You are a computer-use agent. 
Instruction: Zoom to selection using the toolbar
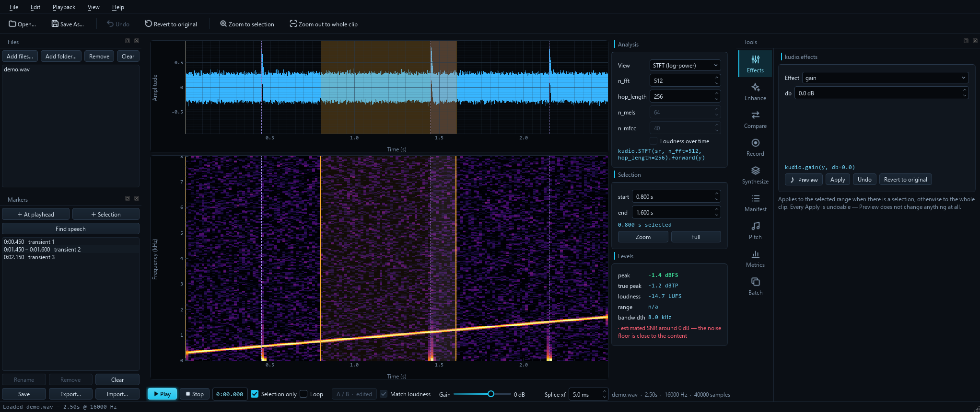point(247,24)
